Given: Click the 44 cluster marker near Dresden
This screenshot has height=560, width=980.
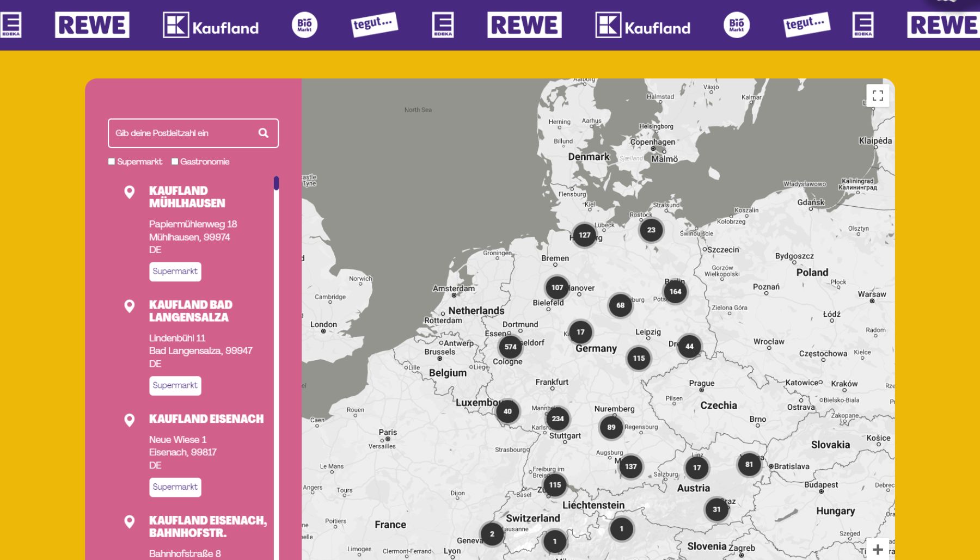Looking at the screenshot, I should pos(689,346).
